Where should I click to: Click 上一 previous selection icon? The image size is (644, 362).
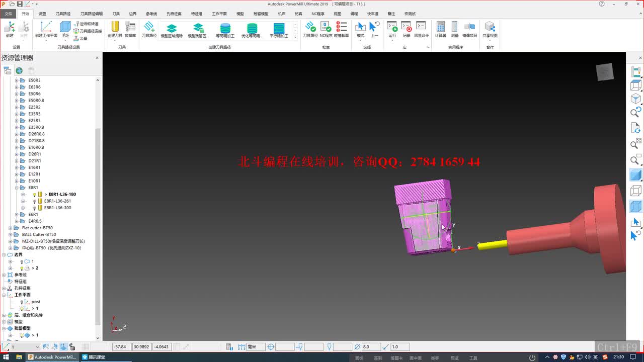(x=374, y=29)
